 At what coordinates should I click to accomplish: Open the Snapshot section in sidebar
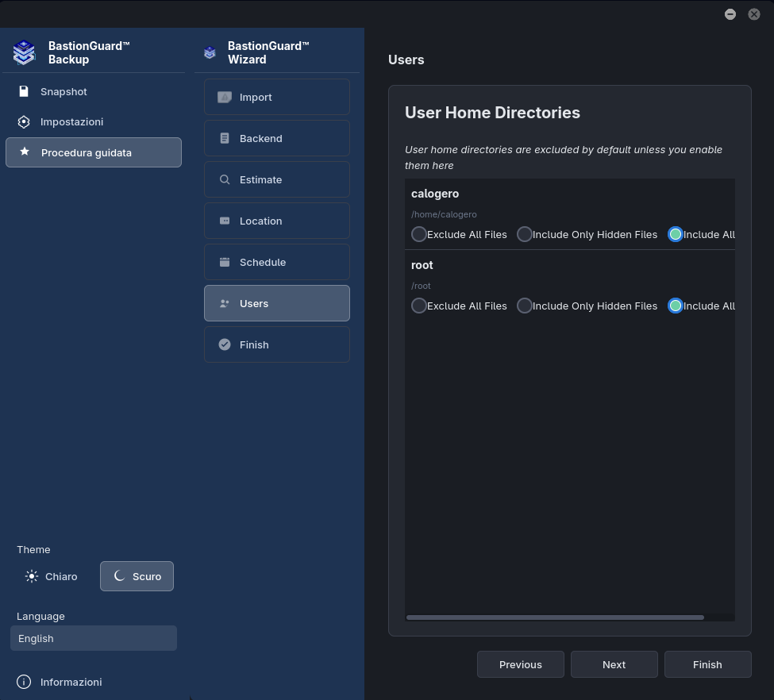click(x=94, y=92)
